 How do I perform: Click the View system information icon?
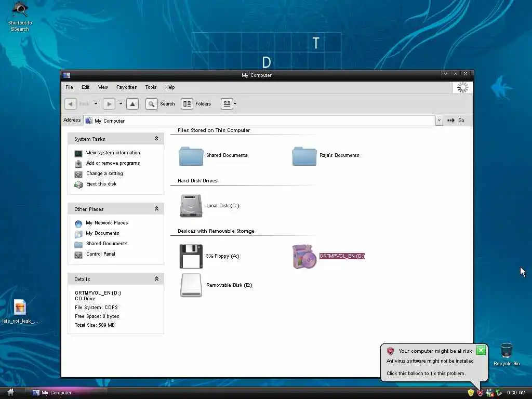pos(78,154)
